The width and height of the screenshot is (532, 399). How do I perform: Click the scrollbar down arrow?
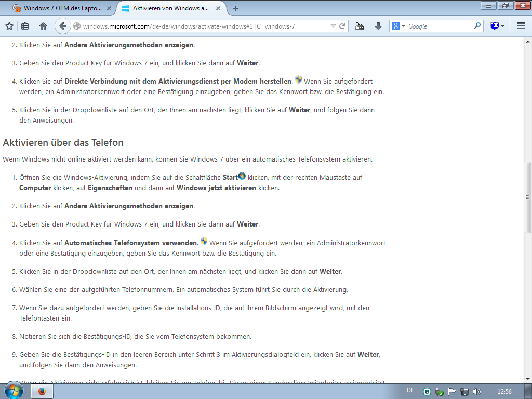tap(528, 379)
